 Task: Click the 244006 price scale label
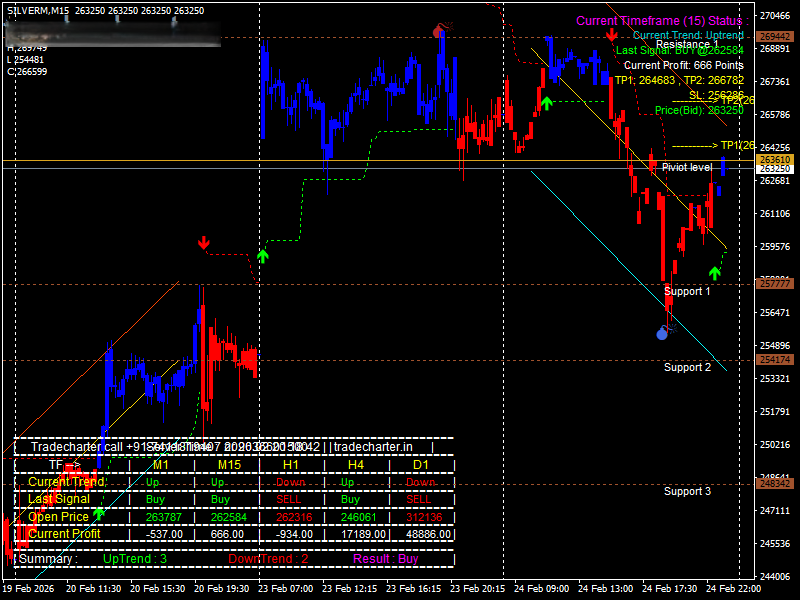coord(775,577)
